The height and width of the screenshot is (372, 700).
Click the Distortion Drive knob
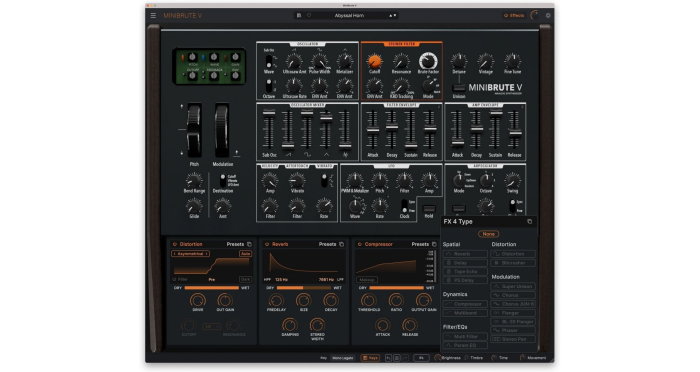pyautogui.click(x=197, y=301)
